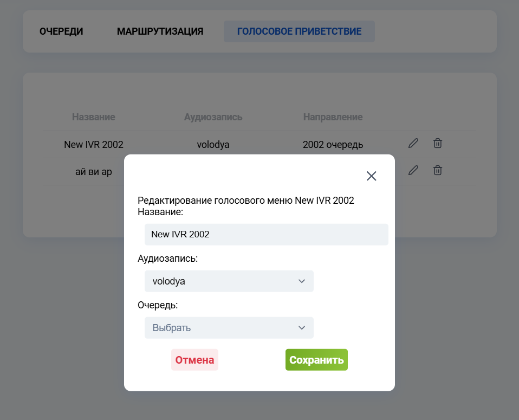519x420 pixels.
Task: Switch to the ОЧЕРЕДИ tab
Action: (61, 31)
